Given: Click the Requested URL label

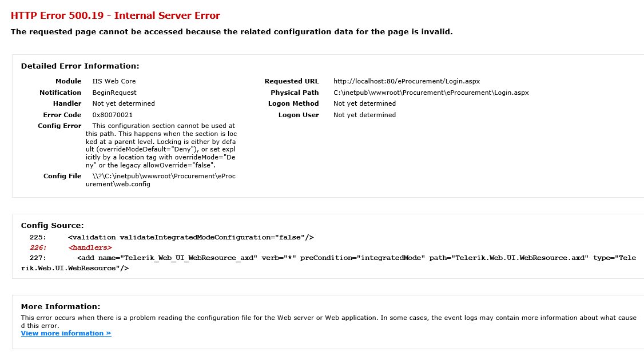Looking at the screenshot, I should click(292, 81).
